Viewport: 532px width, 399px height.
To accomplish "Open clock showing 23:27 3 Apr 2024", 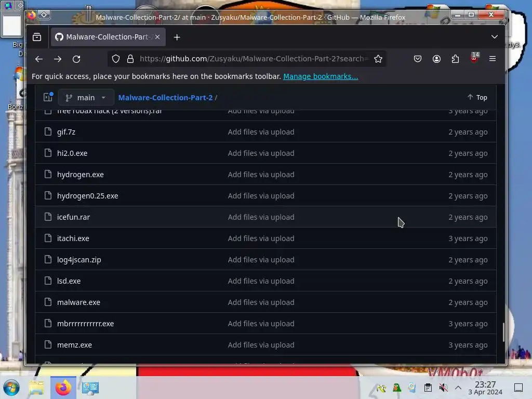I will point(485,388).
